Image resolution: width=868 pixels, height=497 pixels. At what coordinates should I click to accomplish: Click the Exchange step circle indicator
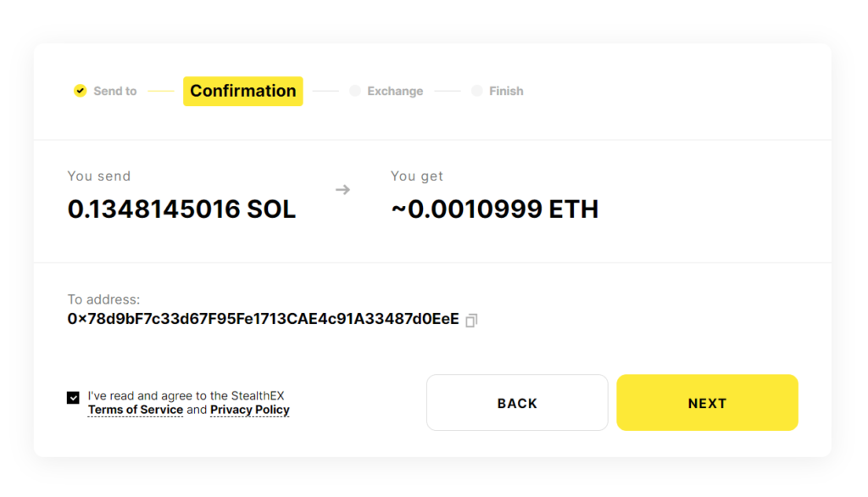(x=355, y=91)
